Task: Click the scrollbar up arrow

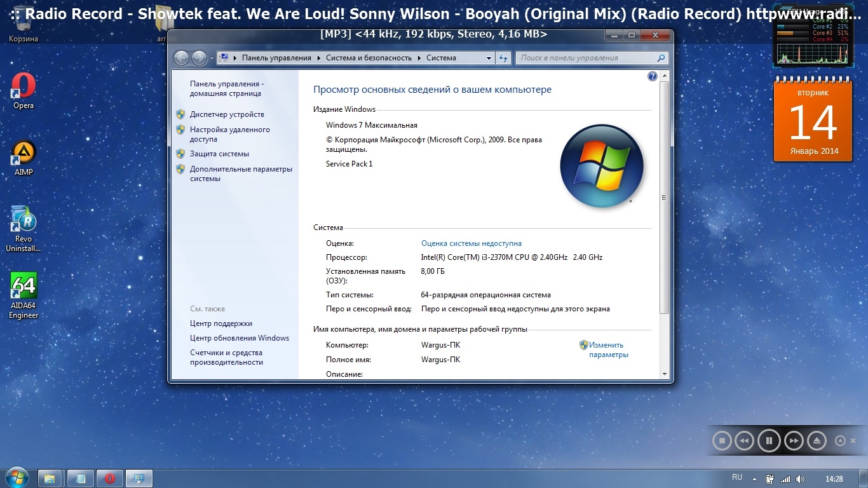Action: (665, 76)
